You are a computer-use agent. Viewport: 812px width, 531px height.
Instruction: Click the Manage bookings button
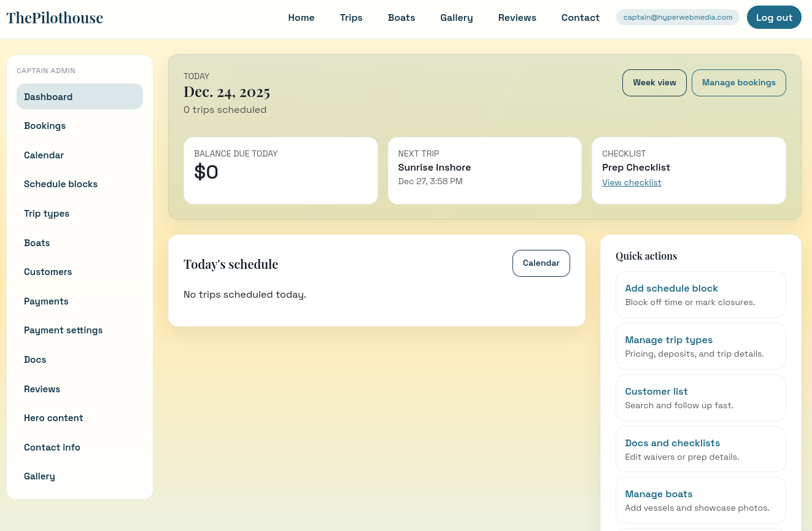pyautogui.click(x=738, y=82)
